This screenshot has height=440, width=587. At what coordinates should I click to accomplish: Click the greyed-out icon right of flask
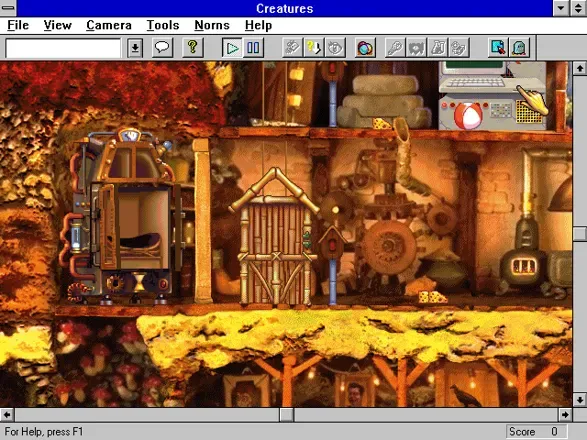(459, 48)
